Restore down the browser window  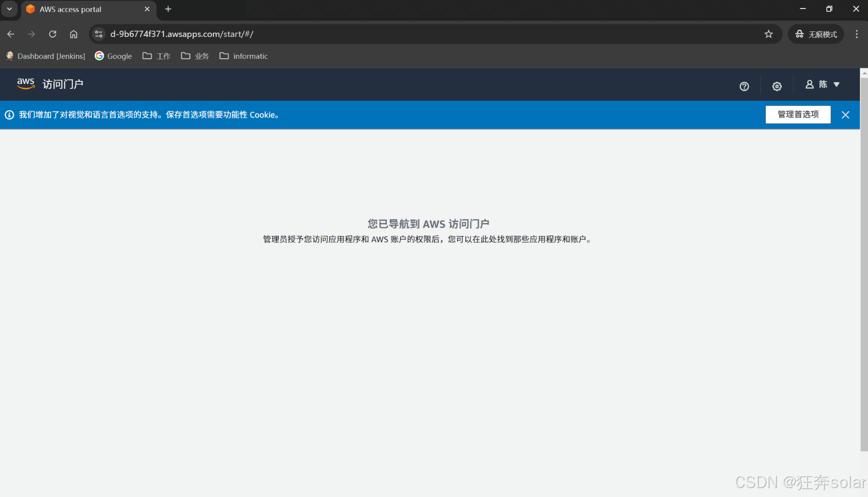[x=830, y=9]
